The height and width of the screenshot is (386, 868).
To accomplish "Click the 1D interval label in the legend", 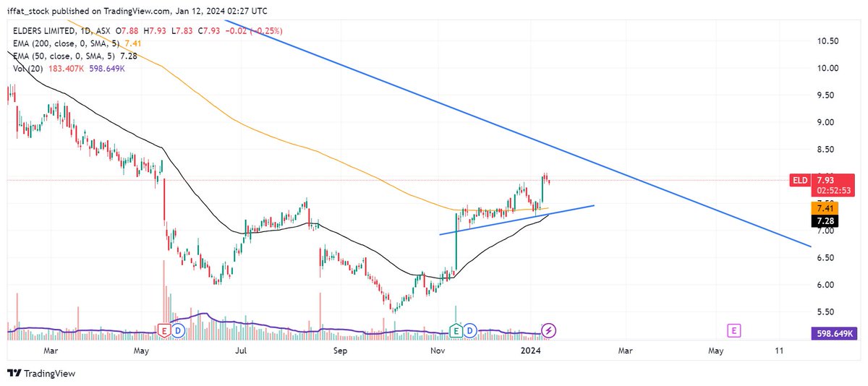I will click(x=87, y=31).
